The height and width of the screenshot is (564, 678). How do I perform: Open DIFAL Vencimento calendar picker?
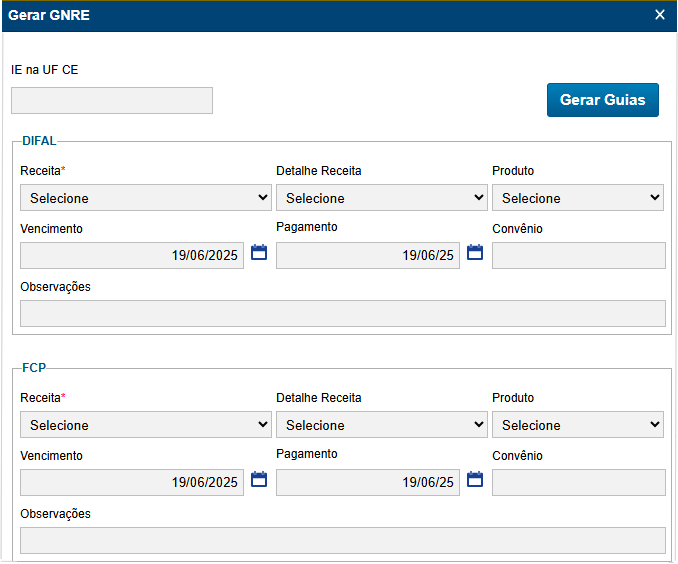click(x=259, y=253)
